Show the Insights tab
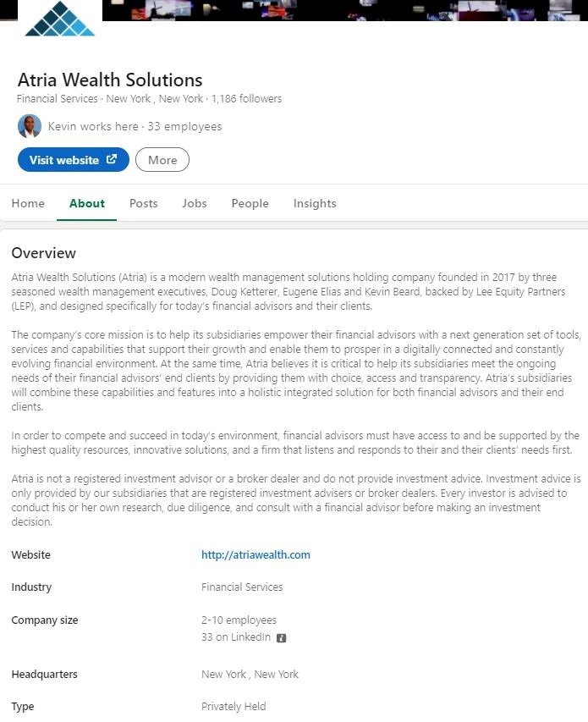This screenshot has height=722, width=588. tap(315, 203)
